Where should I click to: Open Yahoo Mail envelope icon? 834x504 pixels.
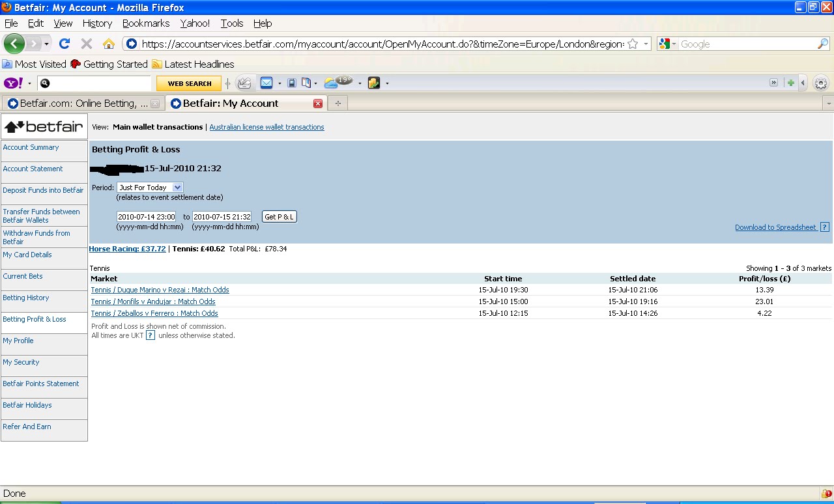pyautogui.click(x=266, y=83)
